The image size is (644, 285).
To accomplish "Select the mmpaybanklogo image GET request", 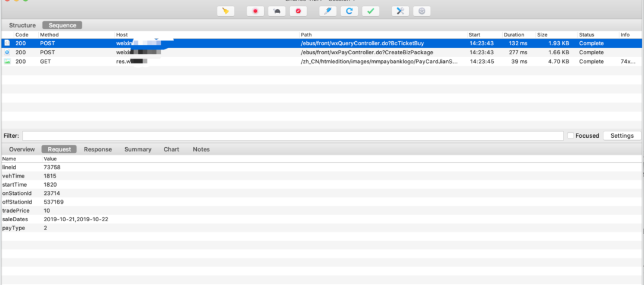I will (x=322, y=61).
